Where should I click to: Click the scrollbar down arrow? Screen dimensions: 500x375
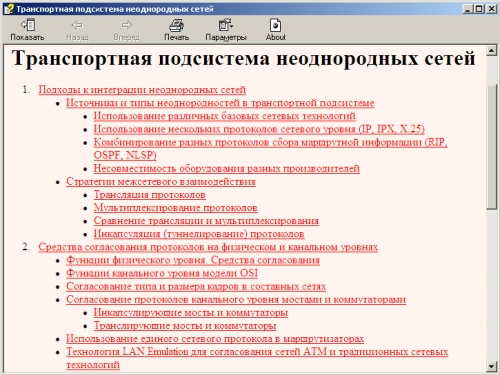491,367
